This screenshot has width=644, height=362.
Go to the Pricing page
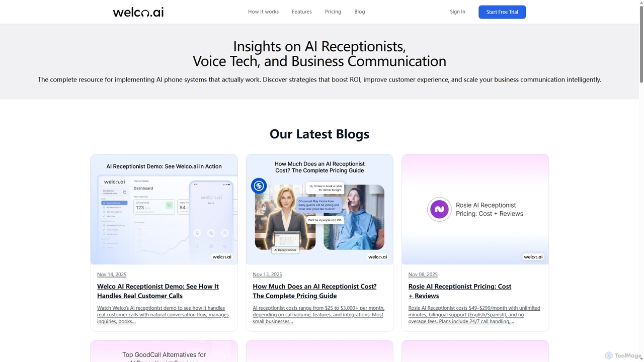(333, 12)
